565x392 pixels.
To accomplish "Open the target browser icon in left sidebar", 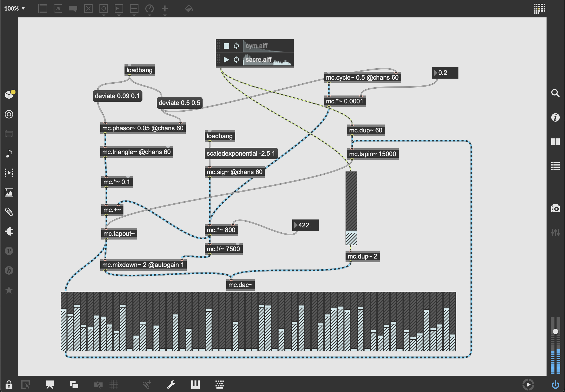I will pos(9,114).
